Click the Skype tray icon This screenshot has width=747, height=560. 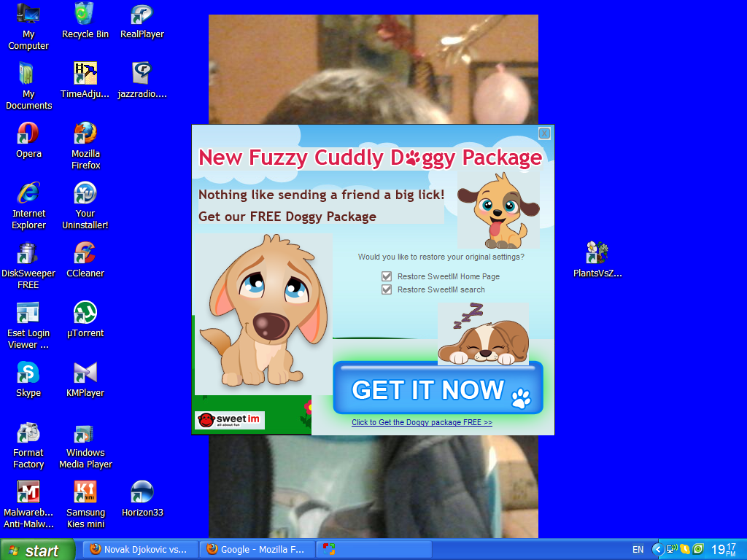[x=684, y=549]
